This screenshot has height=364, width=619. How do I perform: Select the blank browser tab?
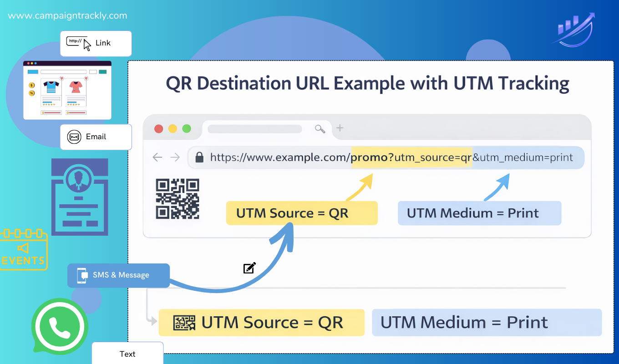(255, 129)
